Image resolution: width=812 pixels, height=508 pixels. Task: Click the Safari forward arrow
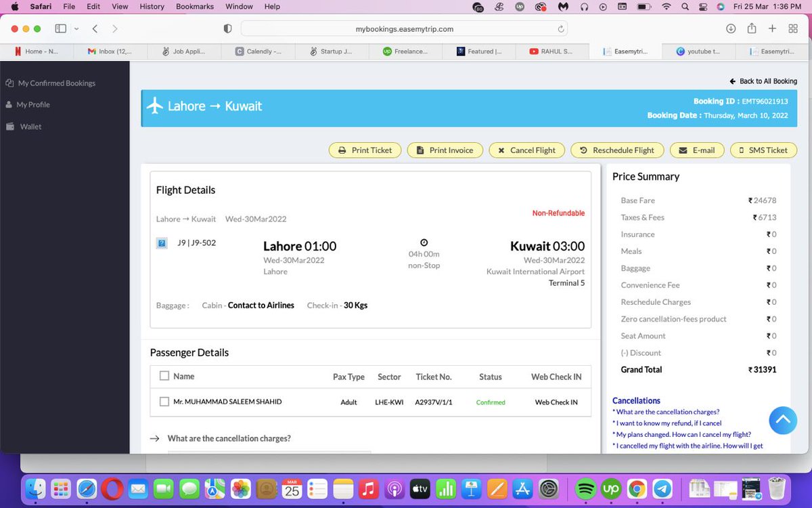coord(115,28)
